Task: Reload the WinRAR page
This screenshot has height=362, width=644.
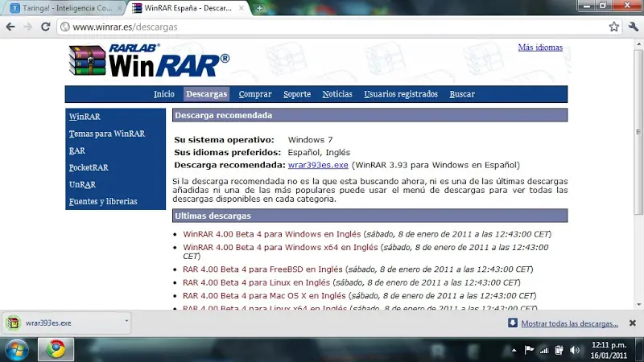Action: tap(46, 27)
